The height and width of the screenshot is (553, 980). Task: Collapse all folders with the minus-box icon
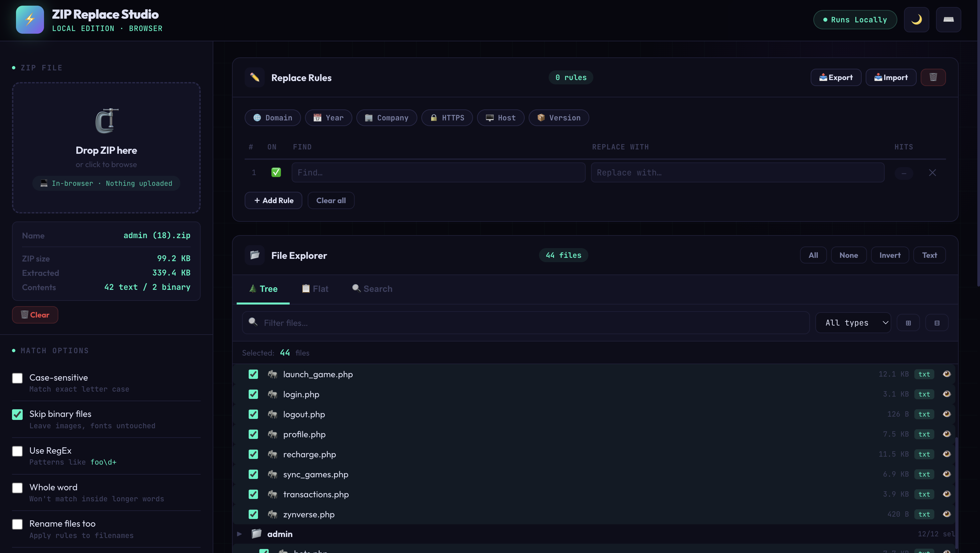[x=937, y=323]
